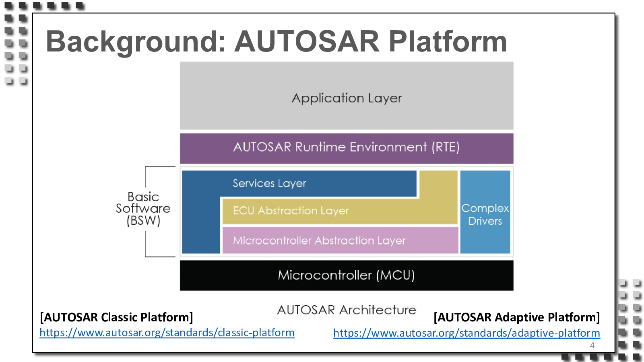Click slide number 4
This screenshot has width=644, height=362.
point(592,345)
